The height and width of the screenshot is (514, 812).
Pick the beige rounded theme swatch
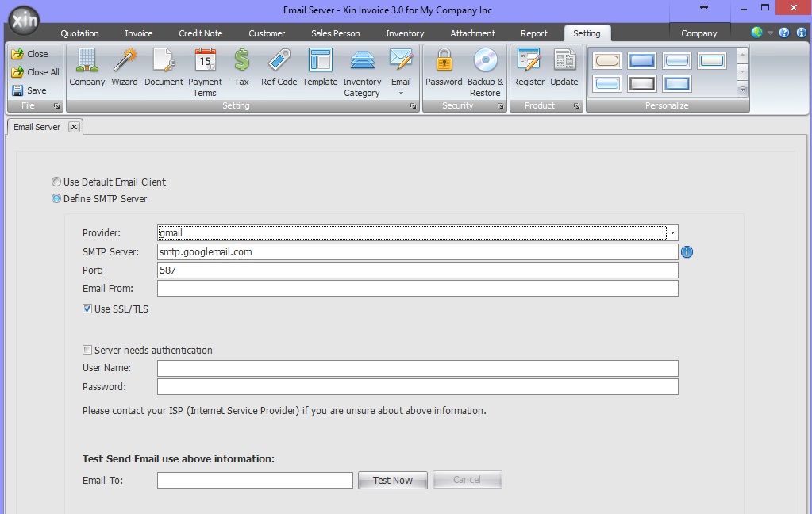[x=607, y=61]
